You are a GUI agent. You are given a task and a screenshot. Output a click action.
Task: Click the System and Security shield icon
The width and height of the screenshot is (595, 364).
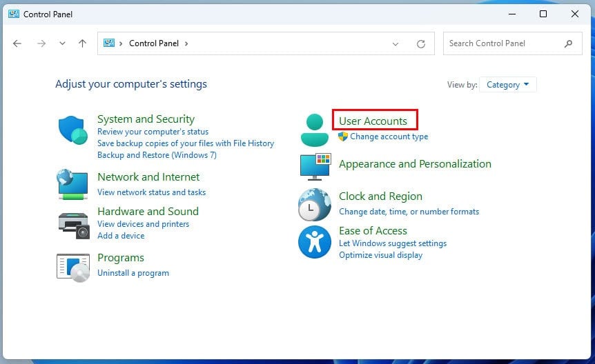73,130
